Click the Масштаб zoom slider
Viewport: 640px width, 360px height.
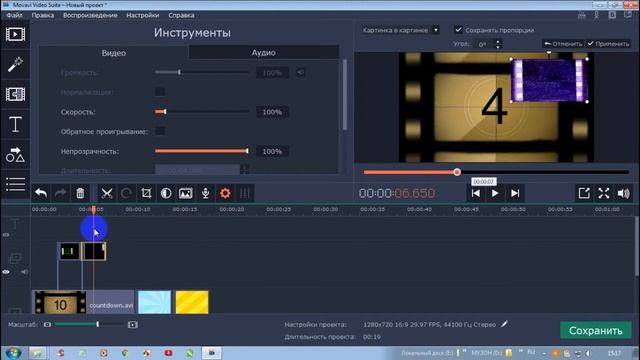(89, 324)
